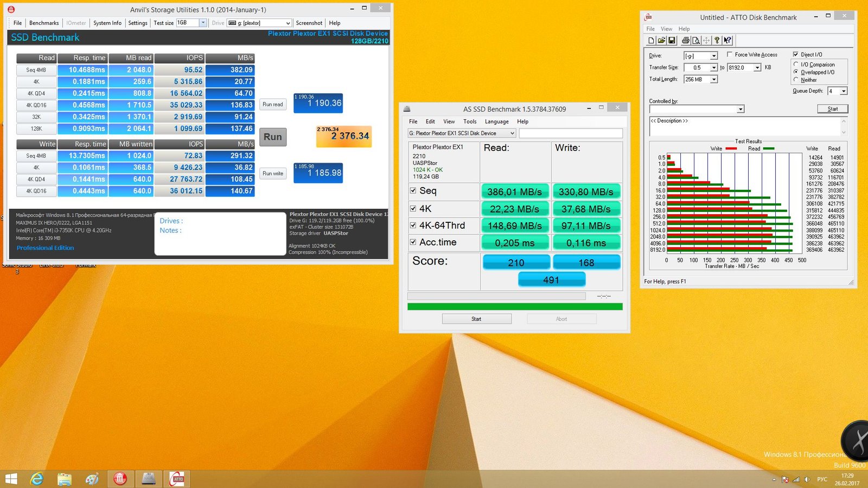Select Overlapped I/O radio button

point(796,72)
